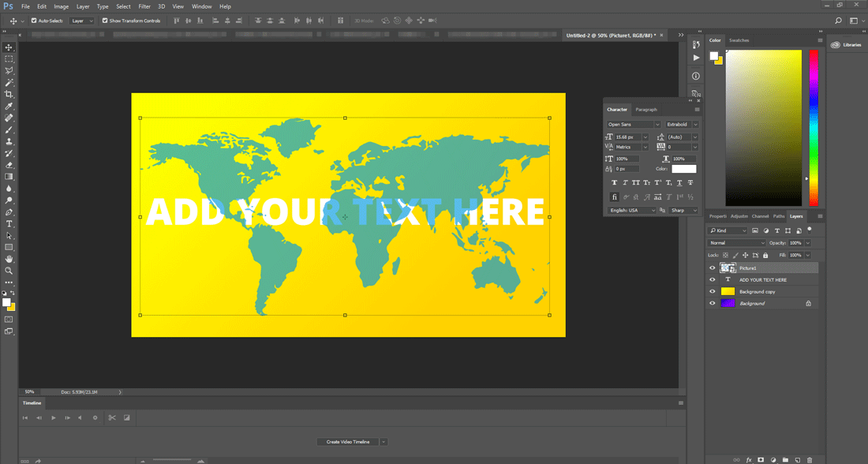Open the Opacity dropdown arrow
This screenshot has width=868, height=464.
[x=808, y=243]
